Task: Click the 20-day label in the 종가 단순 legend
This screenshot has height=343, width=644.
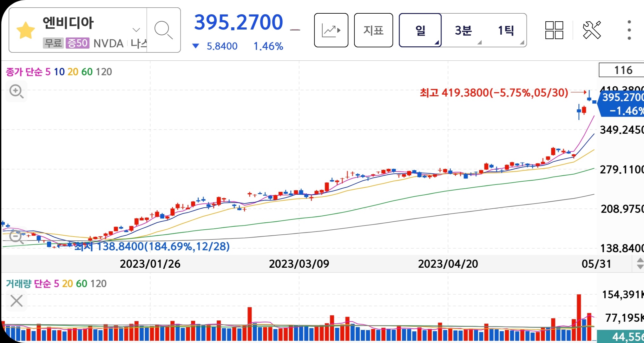Action: tap(73, 72)
